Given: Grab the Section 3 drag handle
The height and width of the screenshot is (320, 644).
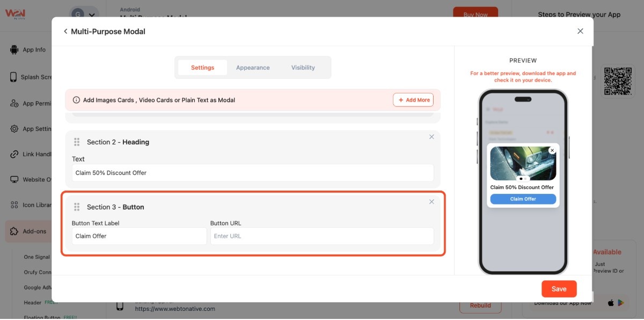Looking at the screenshot, I should [77, 207].
